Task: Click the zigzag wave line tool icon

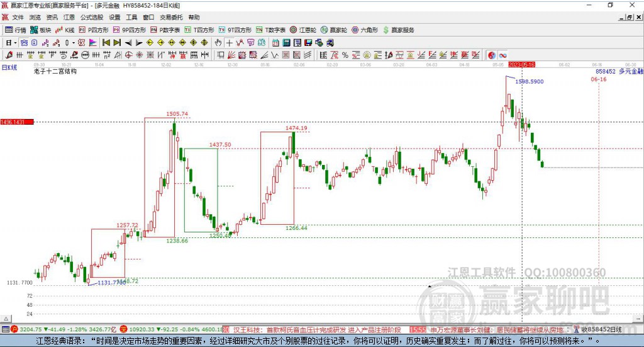Action: pyautogui.click(x=275, y=55)
